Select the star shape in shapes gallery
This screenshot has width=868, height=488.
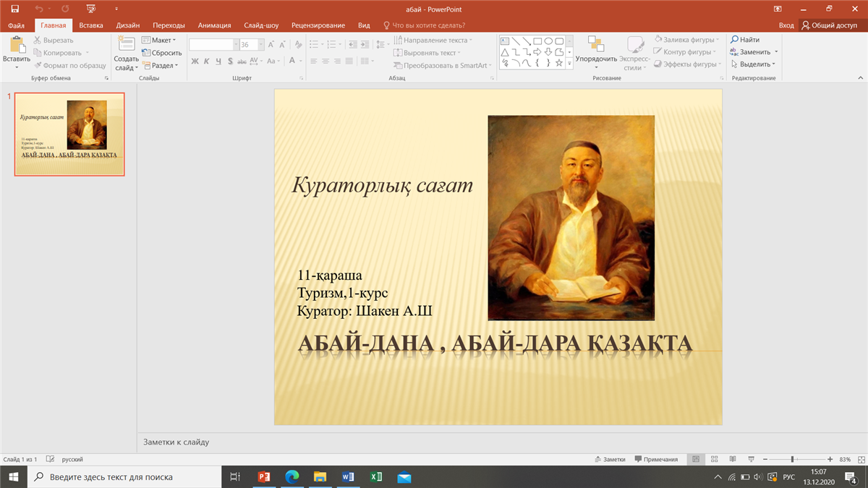pyautogui.click(x=558, y=64)
